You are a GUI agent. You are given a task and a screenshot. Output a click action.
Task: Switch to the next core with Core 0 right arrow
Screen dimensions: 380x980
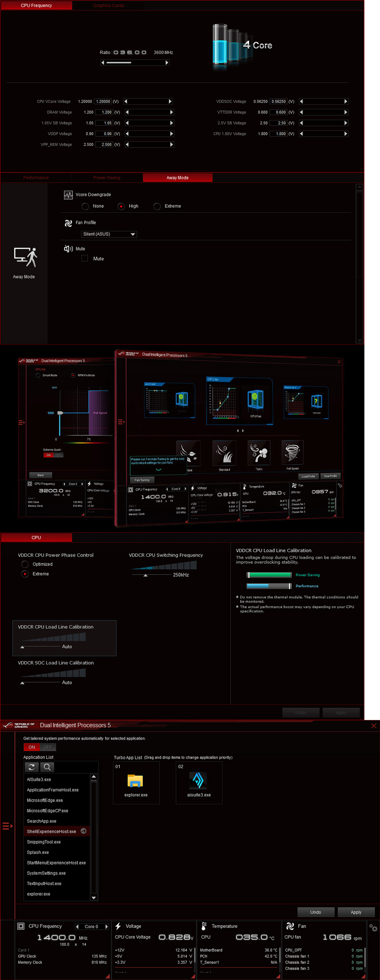coord(106,926)
